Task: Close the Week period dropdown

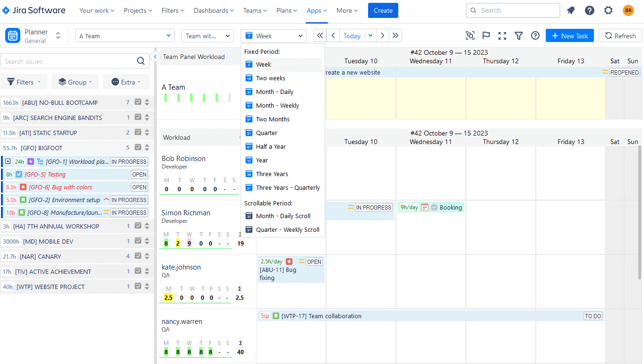Action: [x=274, y=36]
